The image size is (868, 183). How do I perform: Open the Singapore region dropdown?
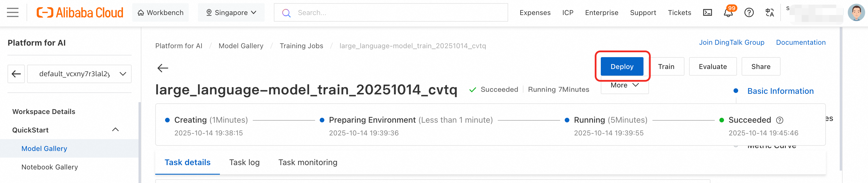231,13
